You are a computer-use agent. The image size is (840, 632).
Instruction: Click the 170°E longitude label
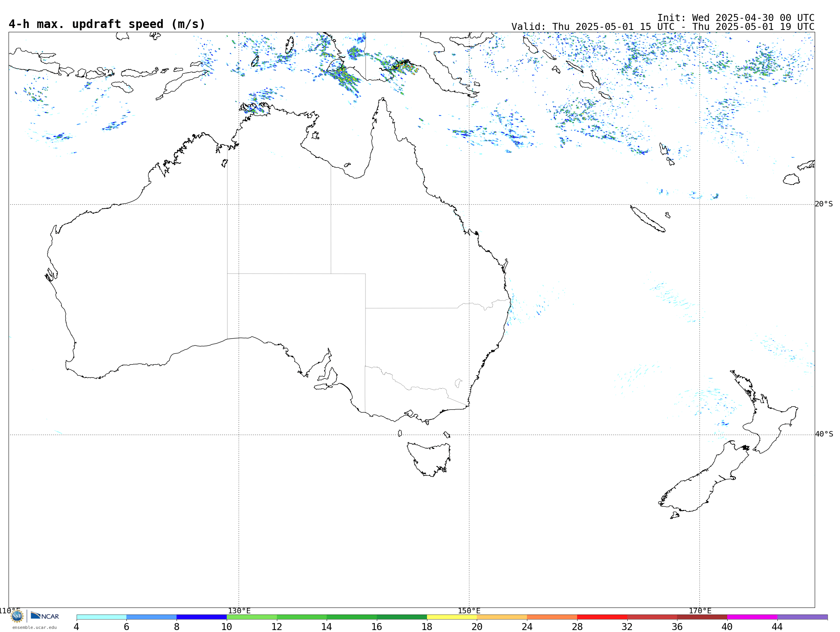pos(700,611)
